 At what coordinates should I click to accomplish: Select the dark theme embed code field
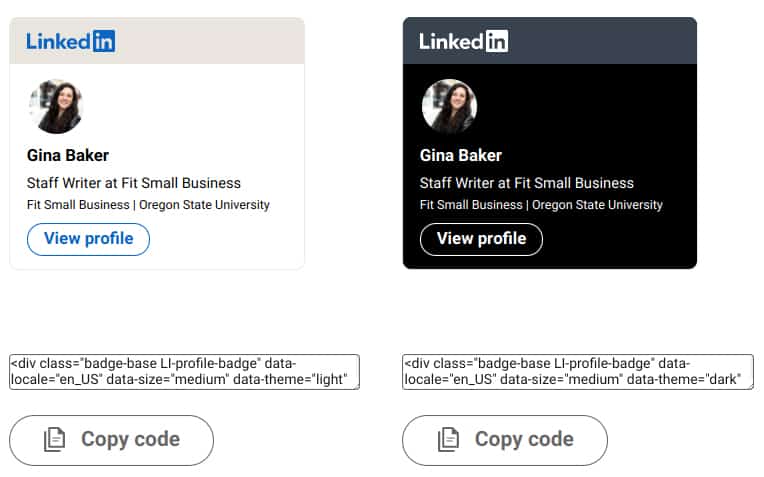click(578, 372)
